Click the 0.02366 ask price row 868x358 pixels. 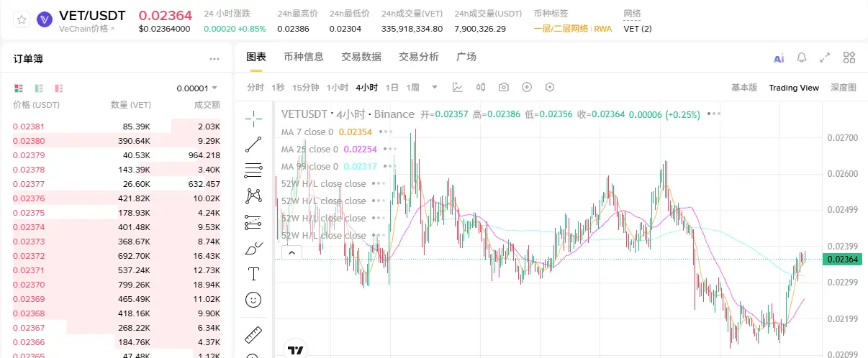click(x=117, y=342)
